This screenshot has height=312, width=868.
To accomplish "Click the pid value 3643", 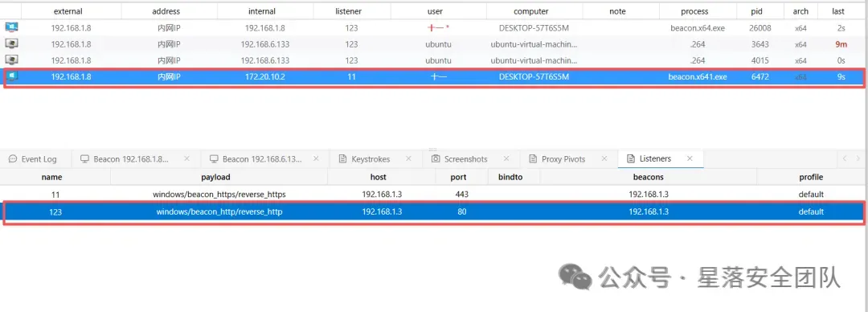I will (x=760, y=44).
